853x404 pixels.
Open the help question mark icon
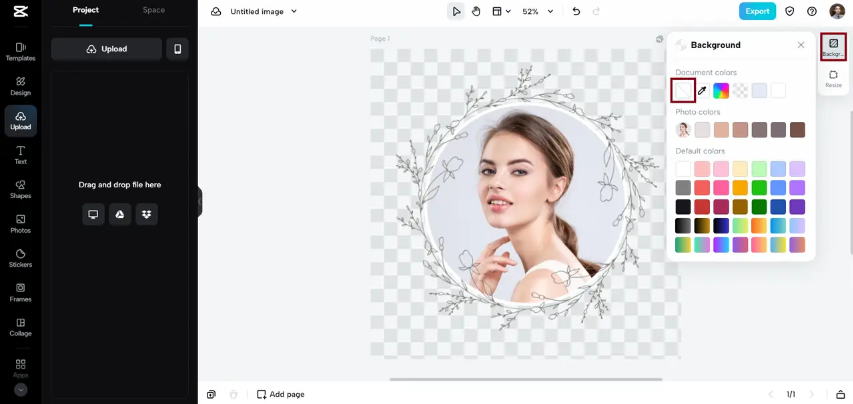tap(812, 11)
